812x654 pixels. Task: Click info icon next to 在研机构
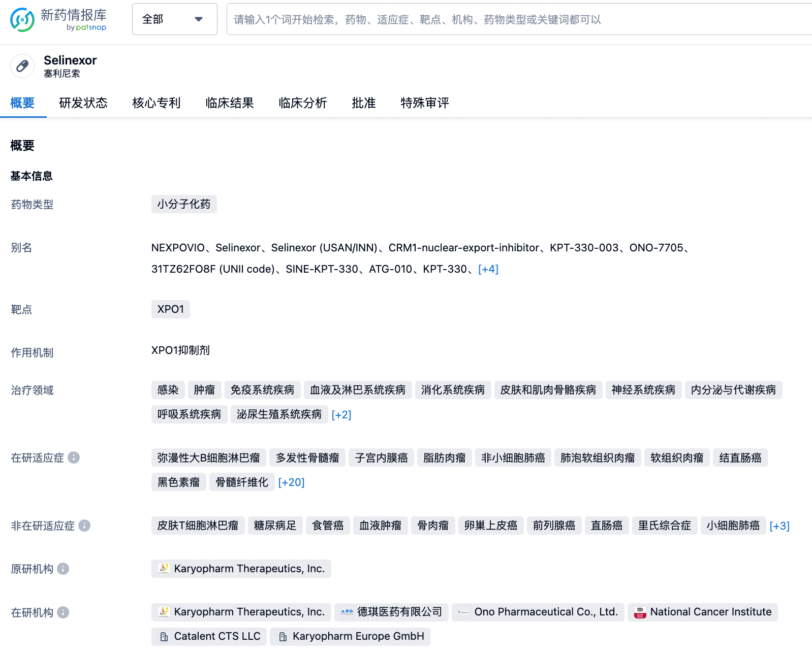click(x=63, y=612)
